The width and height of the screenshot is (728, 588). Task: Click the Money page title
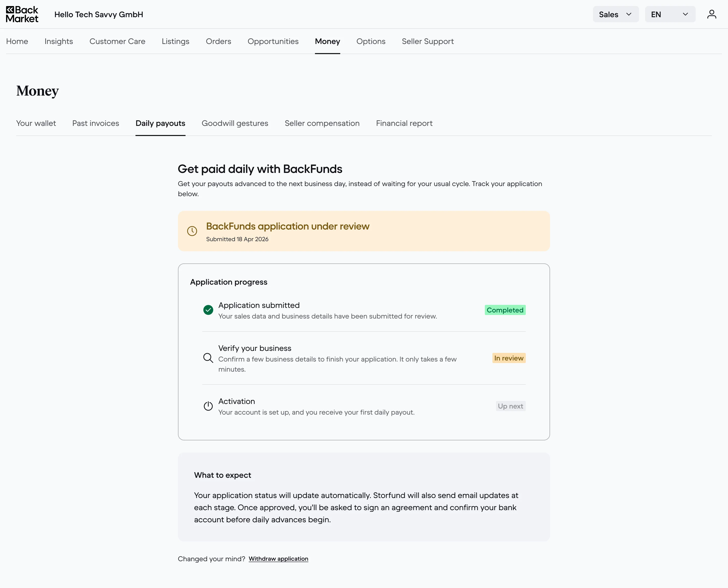click(x=38, y=91)
